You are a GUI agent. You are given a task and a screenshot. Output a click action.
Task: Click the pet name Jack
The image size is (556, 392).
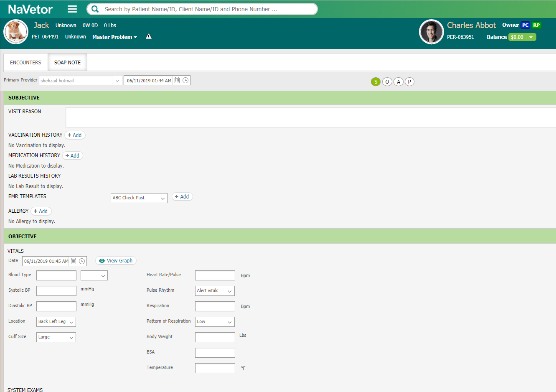tap(41, 25)
